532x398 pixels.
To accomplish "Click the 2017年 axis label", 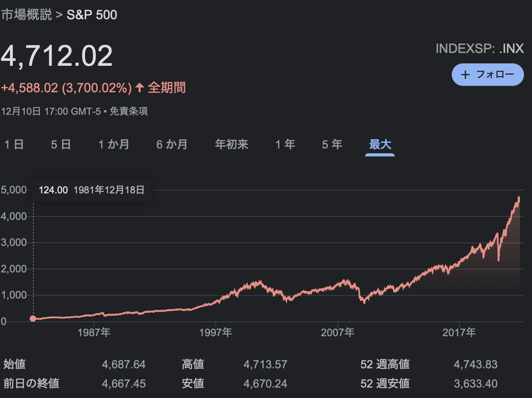I will (459, 332).
